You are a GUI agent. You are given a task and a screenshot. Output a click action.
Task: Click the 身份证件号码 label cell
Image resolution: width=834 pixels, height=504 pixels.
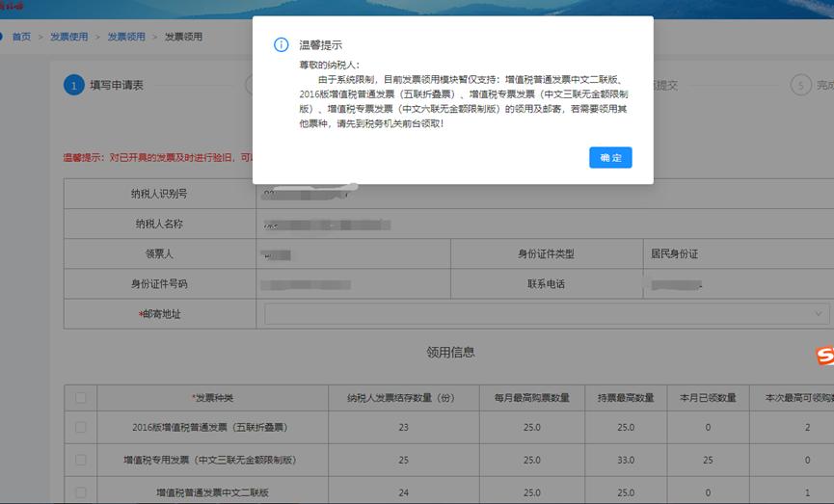click(x=159, y=284)
